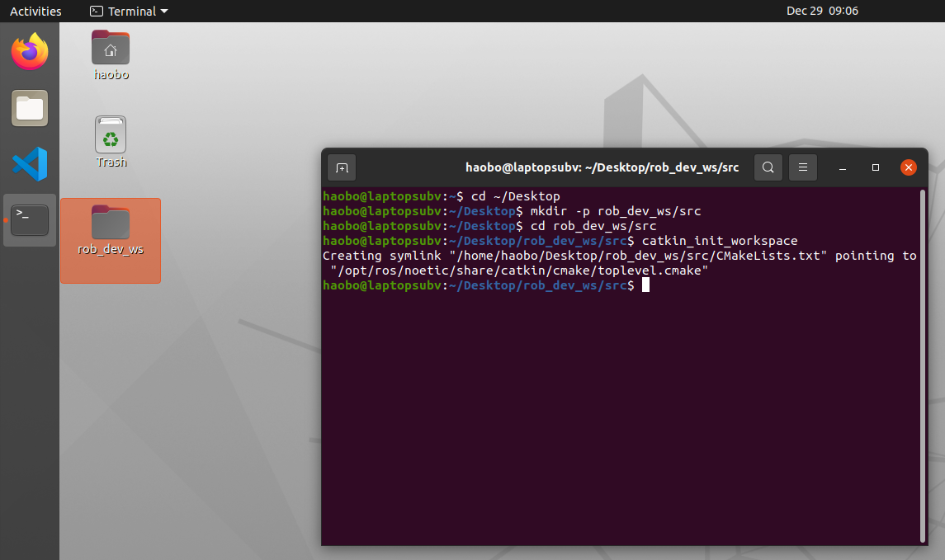Click the Terminal icon in dock
945x560 pixels.
[30, 220]
